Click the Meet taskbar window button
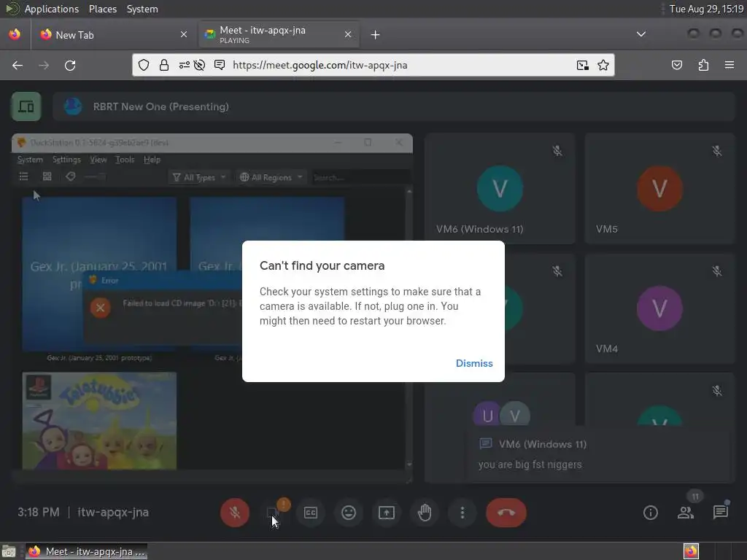 click(86, 551)
